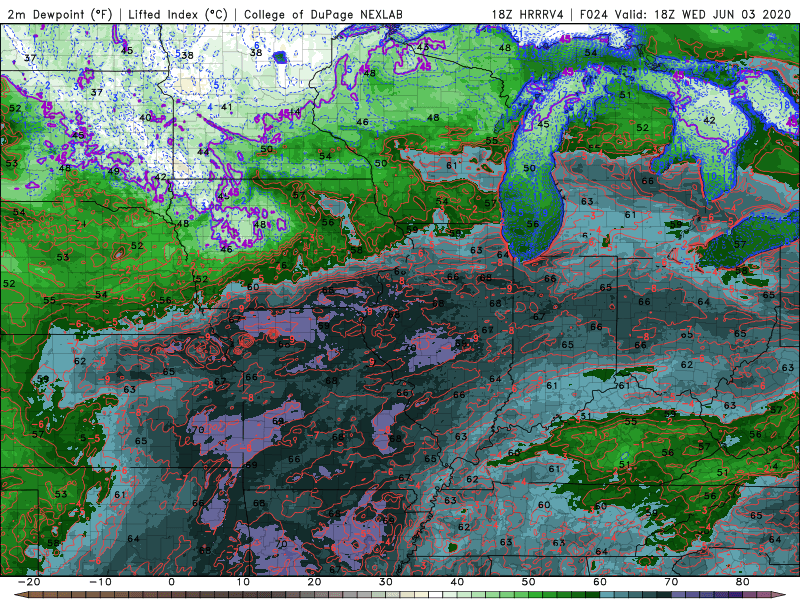This screenshot has width=800, height=600.
Task: Click the -20 colorbar scale label
Action: click(29, 582)
